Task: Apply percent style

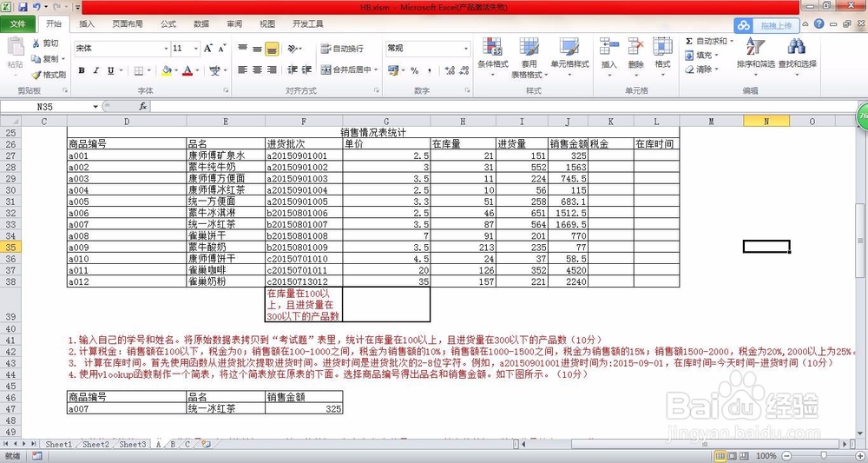Action: [x=414, y=70]
